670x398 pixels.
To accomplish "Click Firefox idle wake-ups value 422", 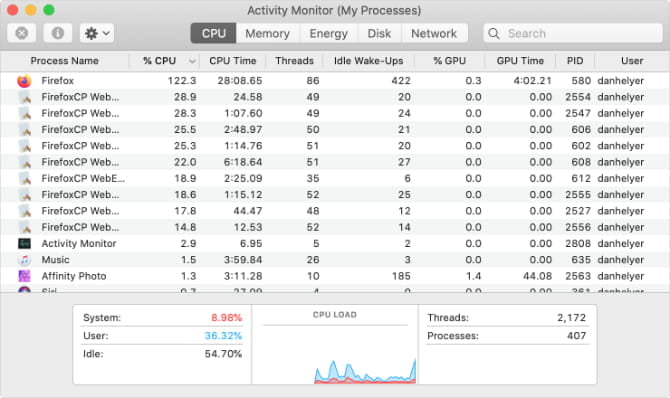I will pos(401,80).
